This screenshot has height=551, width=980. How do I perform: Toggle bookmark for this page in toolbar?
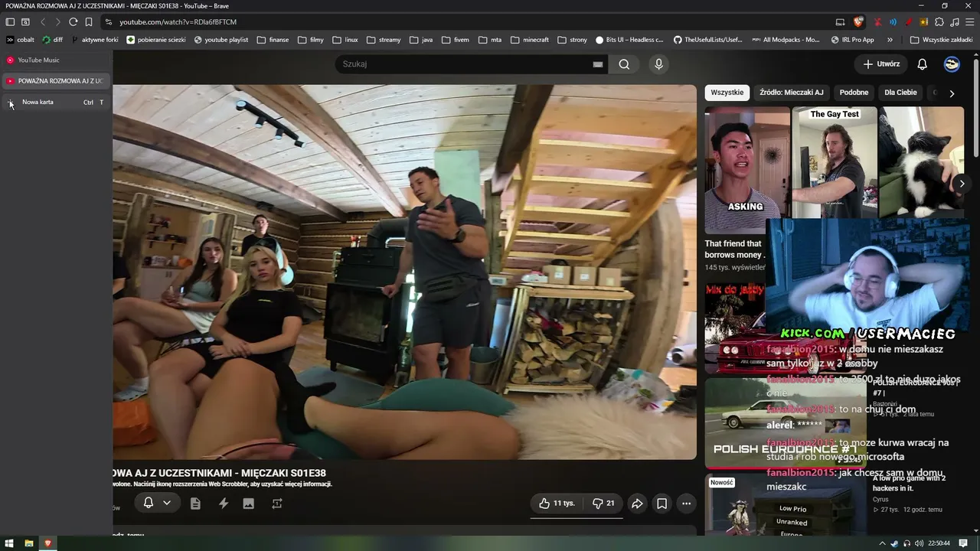[x=89, y=22]
